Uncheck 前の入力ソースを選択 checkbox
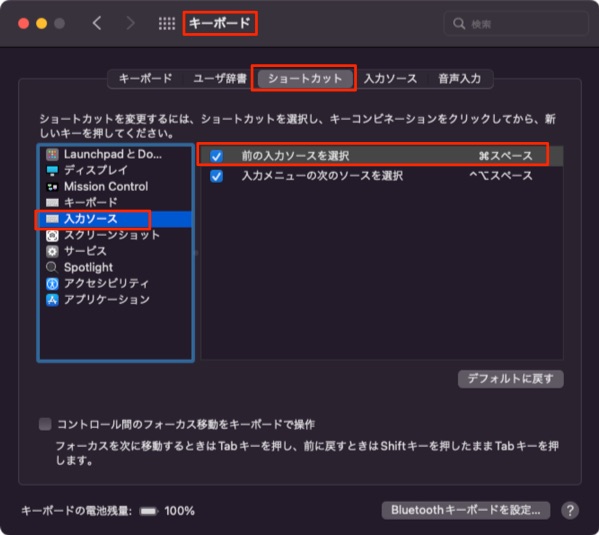Image resolution: width=599 pixels, height=535 pixels. [x=216, y=156]
